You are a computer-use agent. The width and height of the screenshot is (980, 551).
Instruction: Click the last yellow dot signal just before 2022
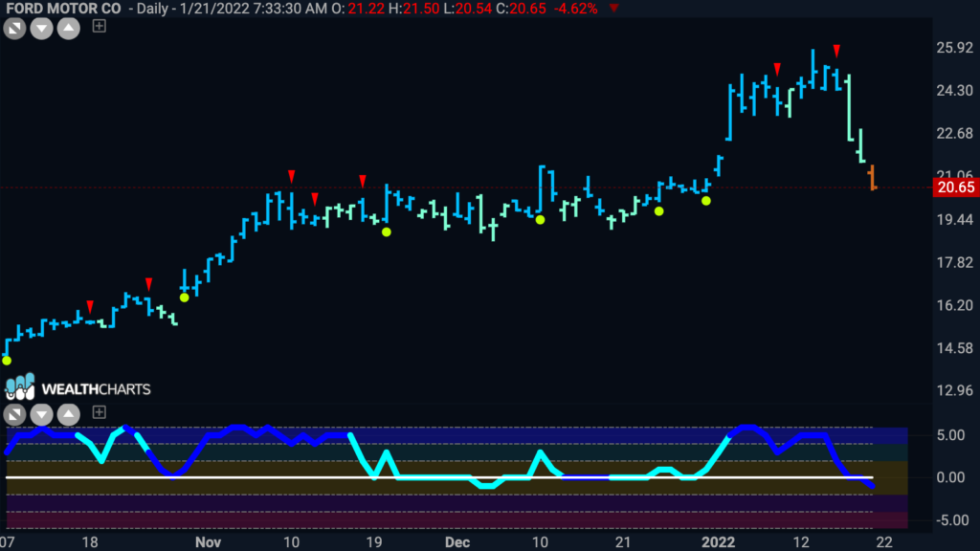coord(706,201)
